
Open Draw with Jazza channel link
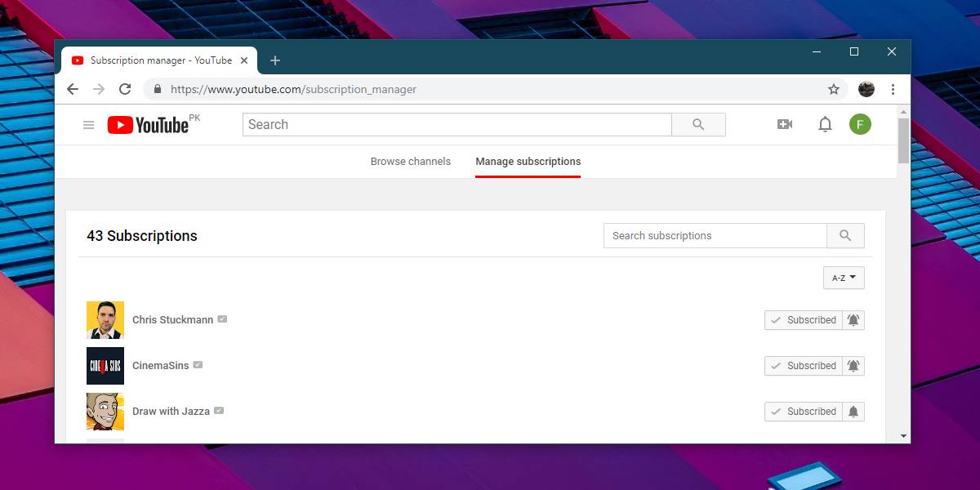pyautogui.click(x=171, y=412)
